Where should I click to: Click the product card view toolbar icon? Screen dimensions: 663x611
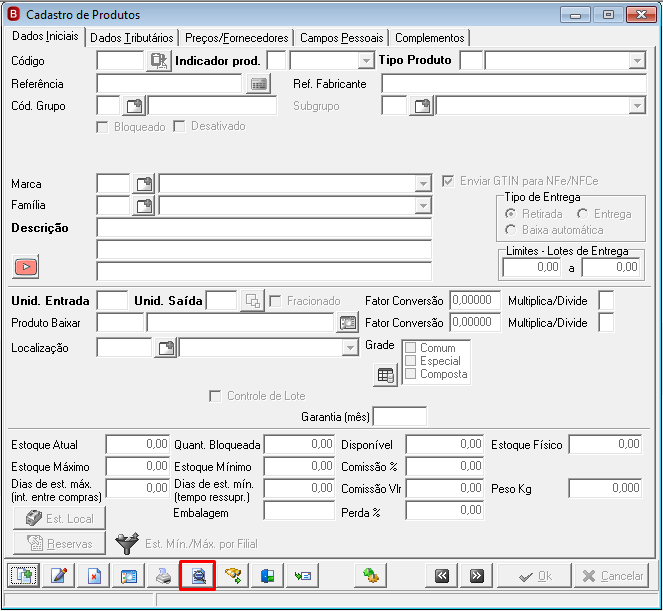point(129,575)
